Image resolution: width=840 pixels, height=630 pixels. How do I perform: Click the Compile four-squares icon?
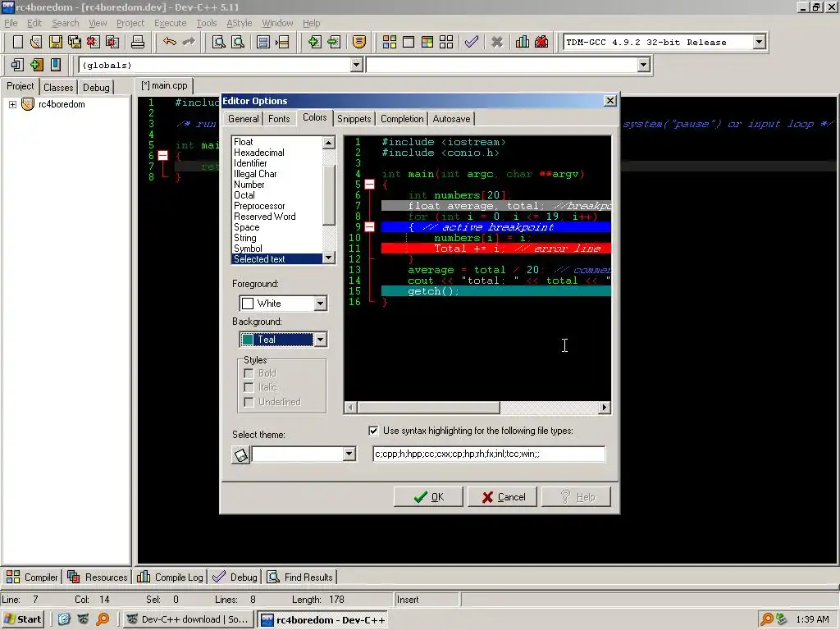(x=390, y=42)
